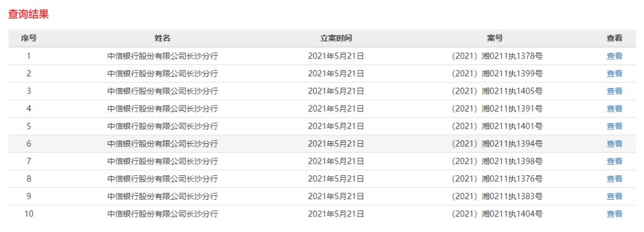Open 查看 link for case 执1405号

click(614, 91)
